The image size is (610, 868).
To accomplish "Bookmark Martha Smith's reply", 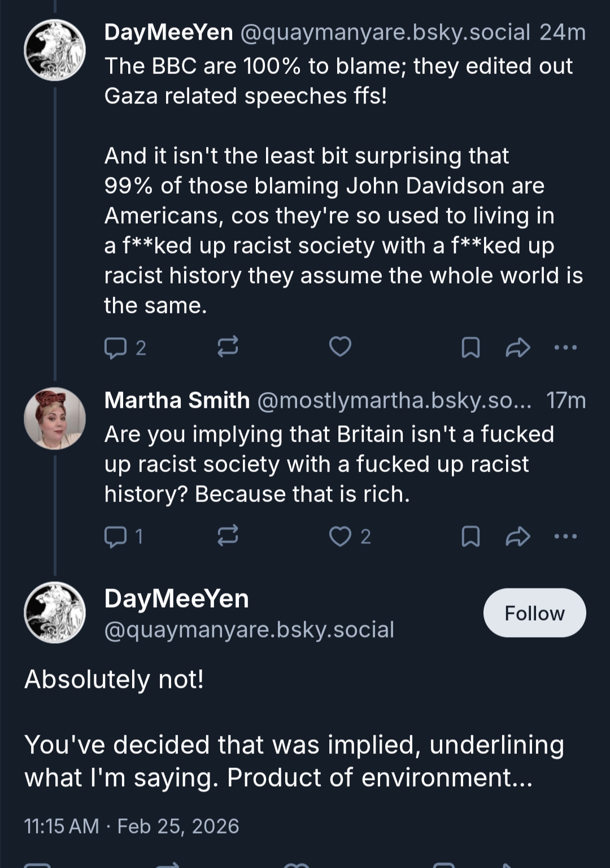I will (x=470, y=536).
